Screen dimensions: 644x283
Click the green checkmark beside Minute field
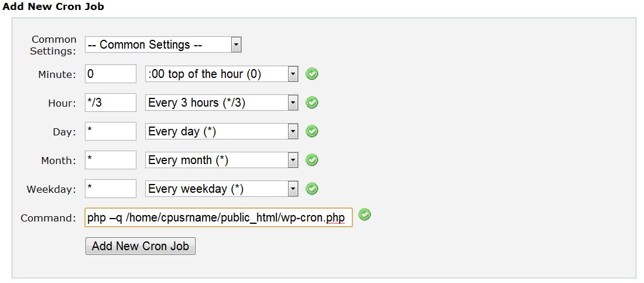tap(313, 74)
